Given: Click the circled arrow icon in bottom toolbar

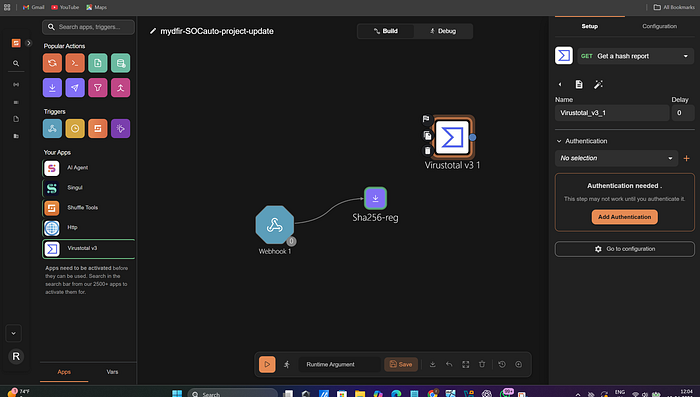Looking at the screenshot, I should point(518,364).
